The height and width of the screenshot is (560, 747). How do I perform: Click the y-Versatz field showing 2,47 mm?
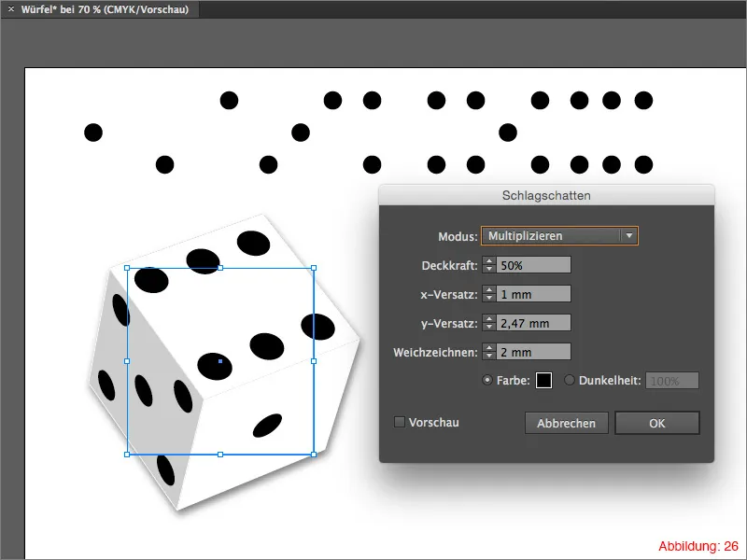point(533,323)
